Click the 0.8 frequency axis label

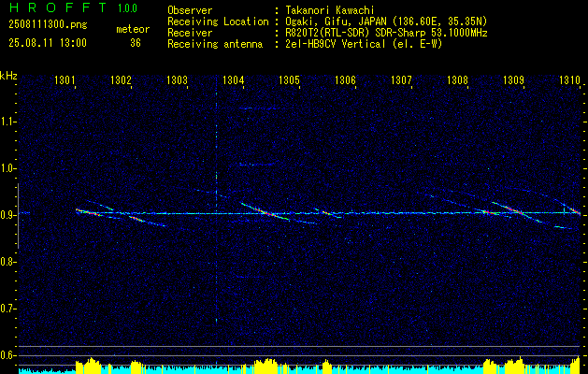[x=7, y=262]
